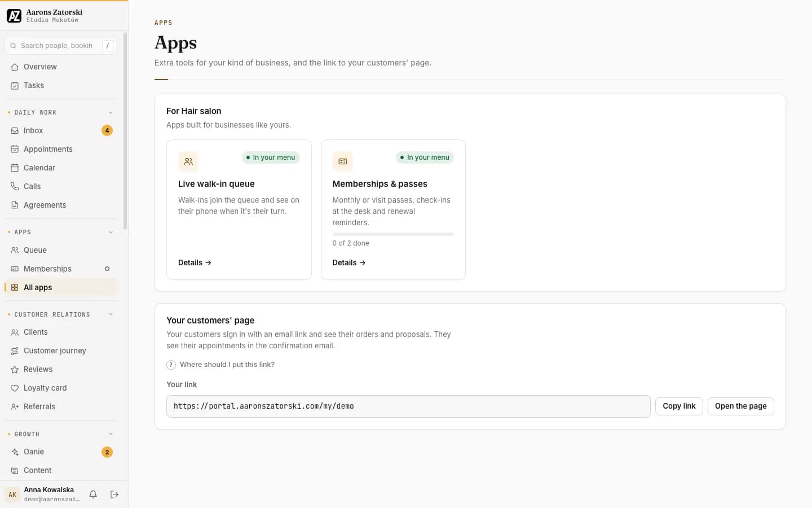
Task: Click the '0 of 2 done' text
Action: tap(351, 243)
